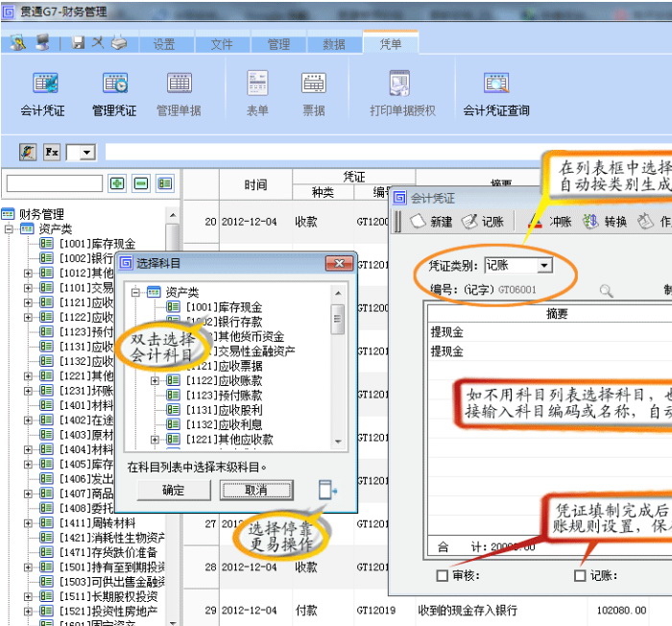Click the search box above the tree

pos(55,183)
